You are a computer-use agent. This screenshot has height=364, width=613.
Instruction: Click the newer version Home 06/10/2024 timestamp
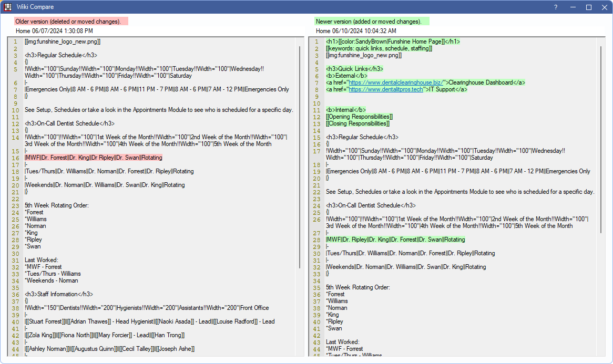click(356, 31)
